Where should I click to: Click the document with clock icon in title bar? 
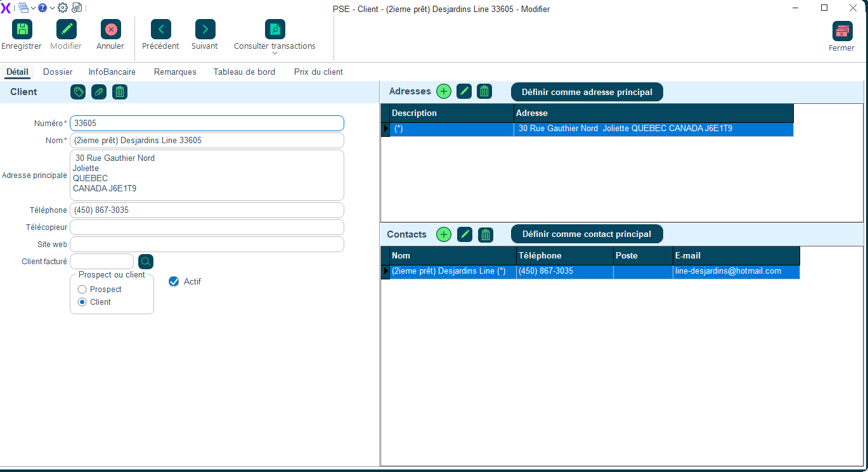pos(77,8)
